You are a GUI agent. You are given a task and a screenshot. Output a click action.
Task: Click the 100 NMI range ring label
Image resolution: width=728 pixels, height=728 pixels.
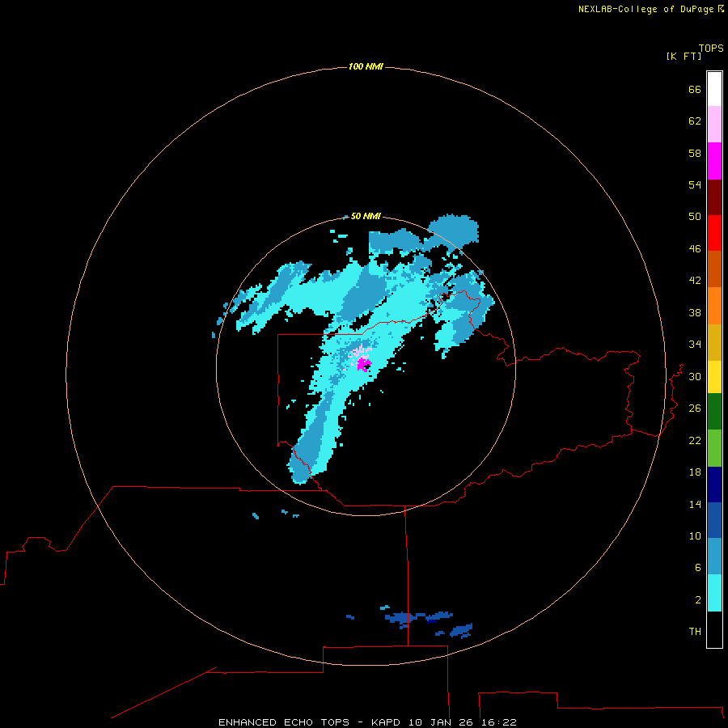coord(366,66)
